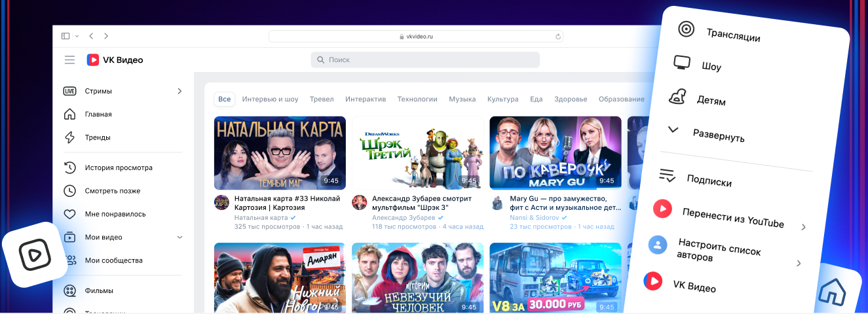Click VK Видео logo icon in popup panel
The height and width of the screenshot is (314, 868).
[652, 281]
